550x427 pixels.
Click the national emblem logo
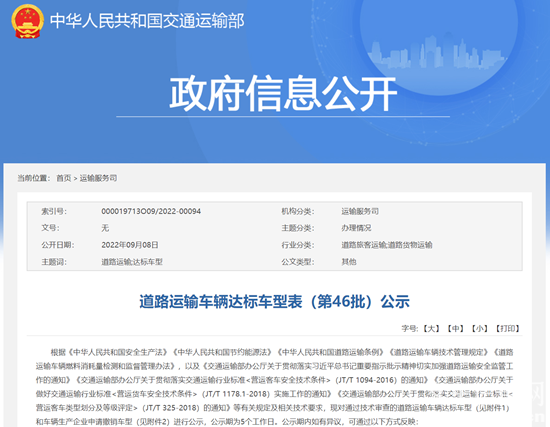[x=27, y=21]
